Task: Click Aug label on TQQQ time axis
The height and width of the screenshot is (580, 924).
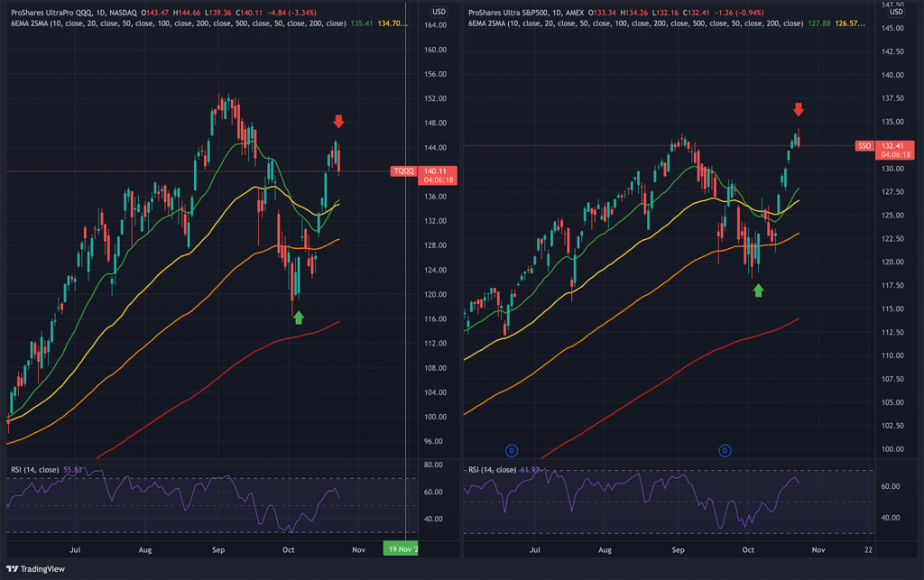Action: tap(145, 550)
